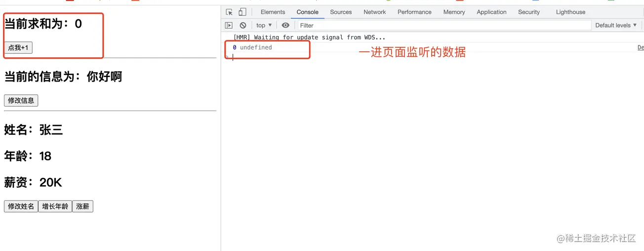The height and width of the screenshot is (251, 644).
Task: Select the Security tab
Action: (529, 12)
